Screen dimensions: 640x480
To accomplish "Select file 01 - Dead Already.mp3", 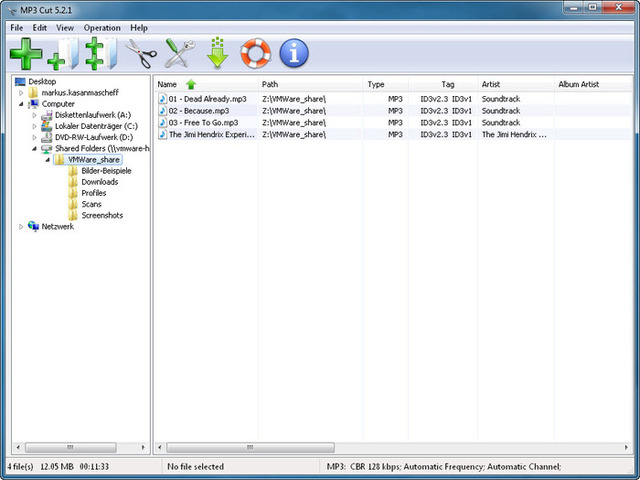I will click(207, 99).
